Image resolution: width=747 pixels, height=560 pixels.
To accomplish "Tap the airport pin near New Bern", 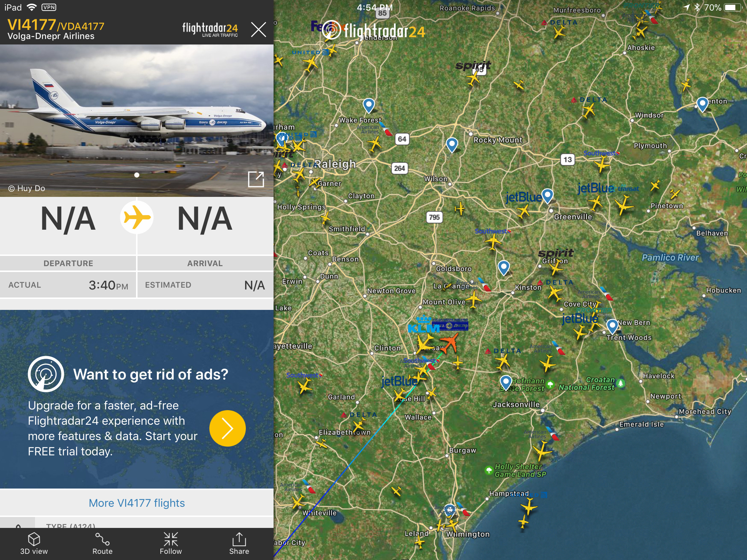I will 612,326.
